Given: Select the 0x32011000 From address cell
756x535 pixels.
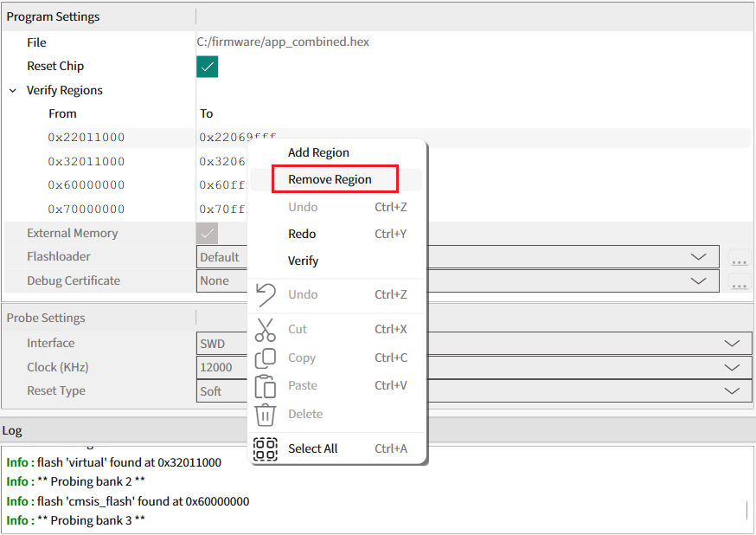Looking at the screenshot, I should [x=86, y=162].
